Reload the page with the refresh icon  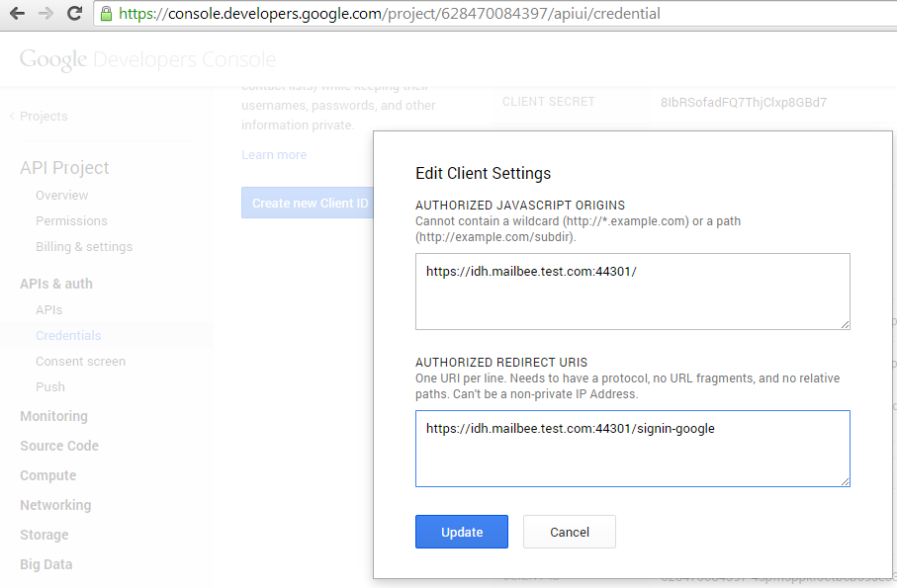[x=74, y=13]
